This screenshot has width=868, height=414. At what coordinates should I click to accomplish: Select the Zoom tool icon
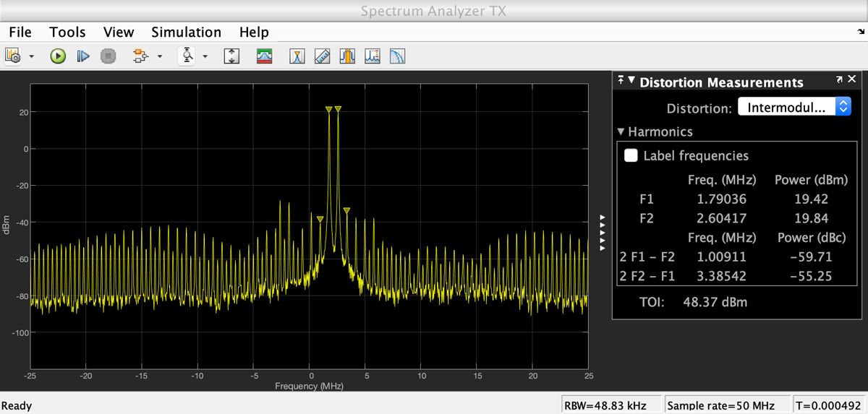tap(188, 56)
